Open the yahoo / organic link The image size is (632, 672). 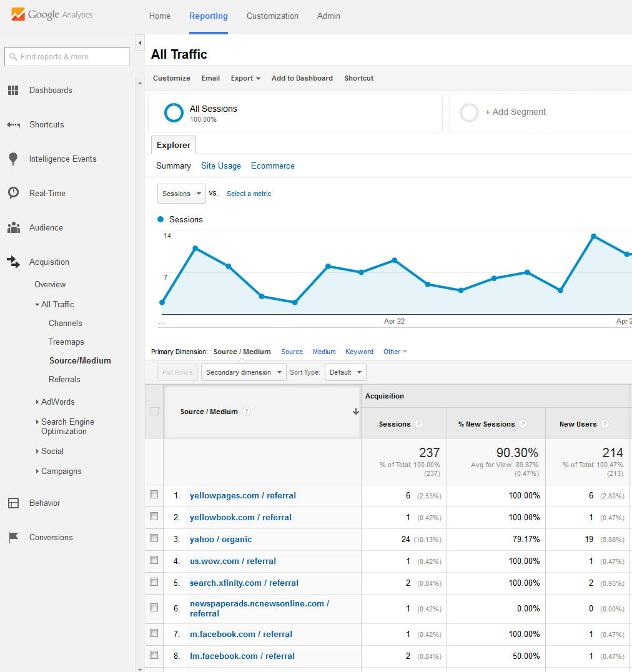pyautogui.click(x=220, y=539)
